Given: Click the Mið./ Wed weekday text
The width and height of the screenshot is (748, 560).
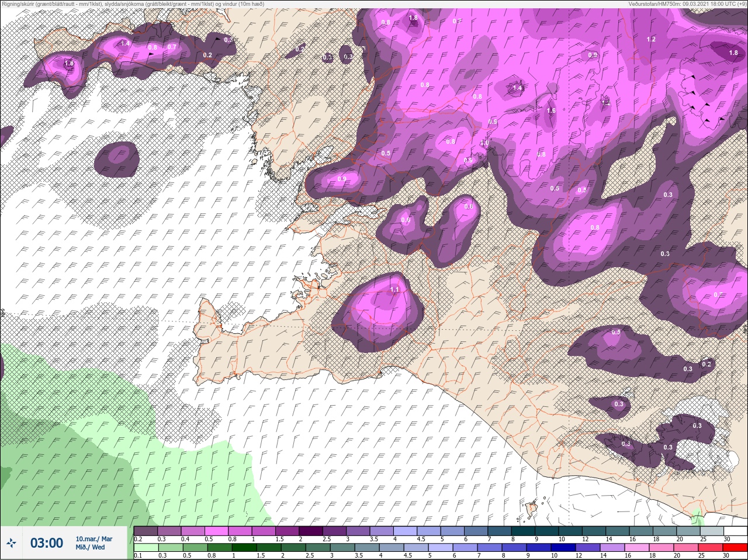Looking at the screenshot, I should click(x=91, y=547).
